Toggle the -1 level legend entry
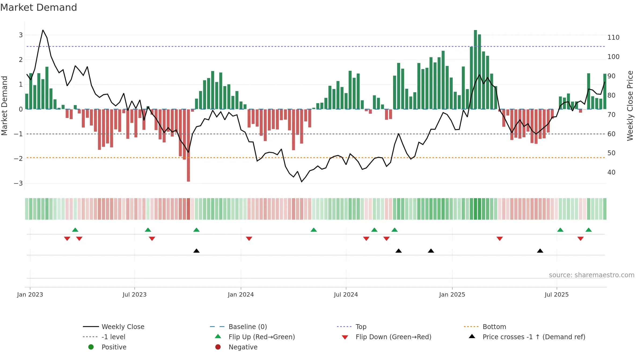This screenshot has width=644, height=362. point(104,337)
